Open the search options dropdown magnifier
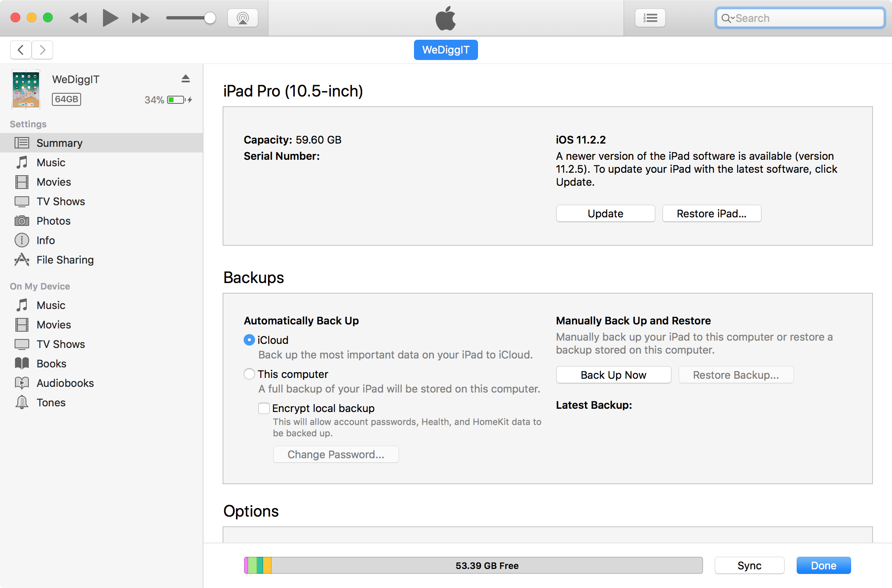This screenshot has width=892, height=588. [727, 18]
